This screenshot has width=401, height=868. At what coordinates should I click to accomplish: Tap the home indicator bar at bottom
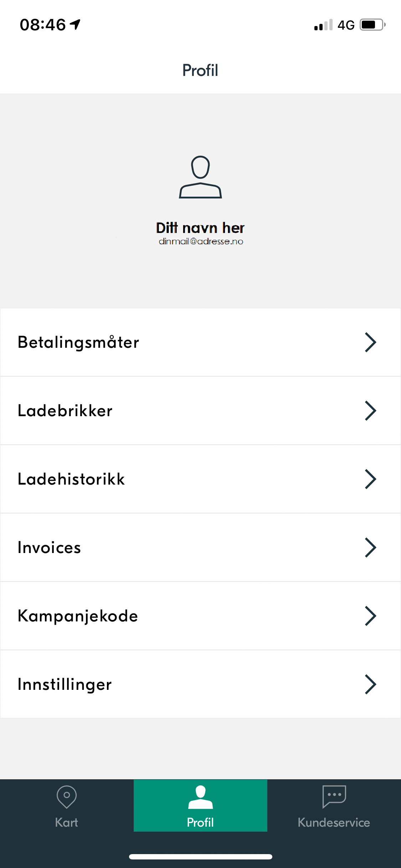(x=200, y=857)
